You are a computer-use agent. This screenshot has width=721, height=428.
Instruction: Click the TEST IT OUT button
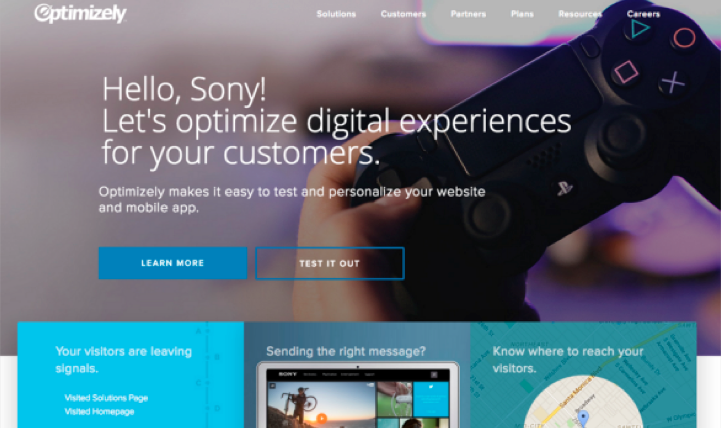[330, 263]
